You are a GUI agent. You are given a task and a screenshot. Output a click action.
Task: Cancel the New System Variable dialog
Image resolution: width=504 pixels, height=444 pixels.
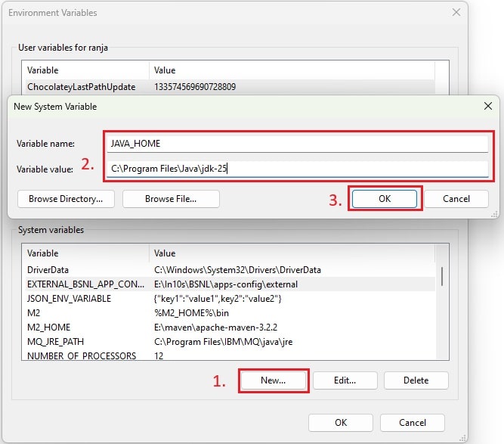456,199
